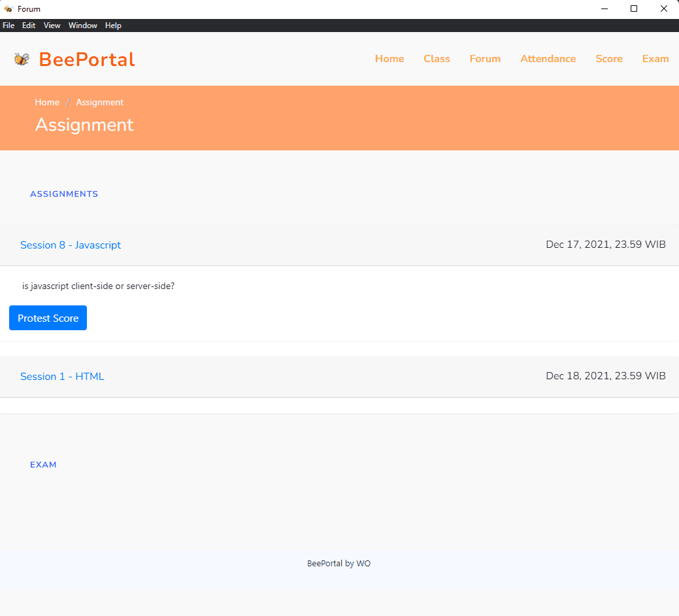Expand the Session 1 - HTML assignment
679x616 pixels.
pos(62,376)
